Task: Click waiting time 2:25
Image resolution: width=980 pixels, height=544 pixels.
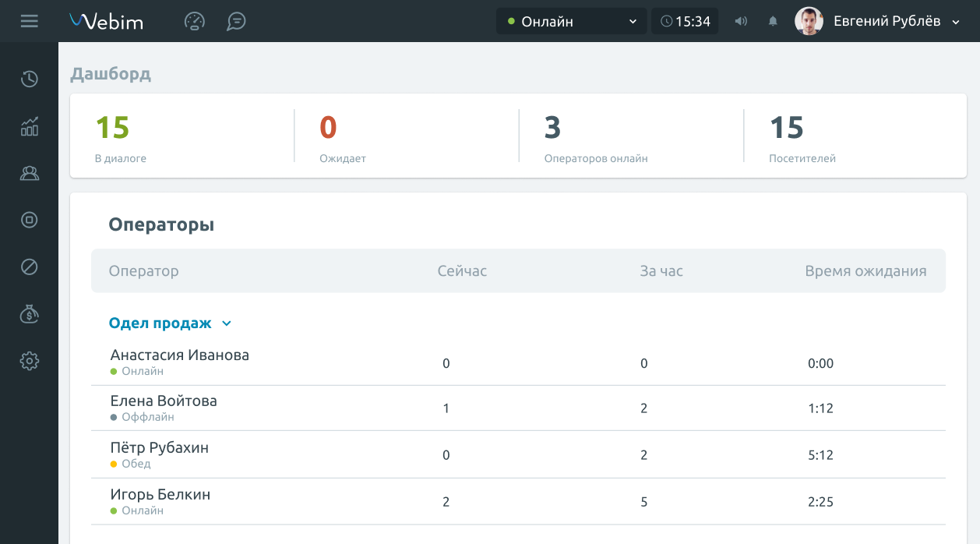Action: 821,502
